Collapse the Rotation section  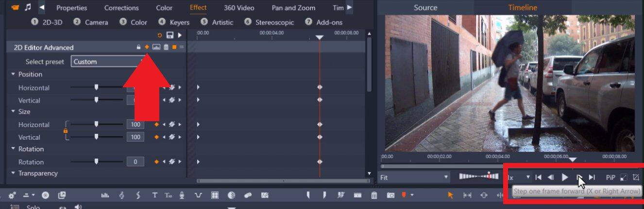pyautogui.click(x=13, y=149)
